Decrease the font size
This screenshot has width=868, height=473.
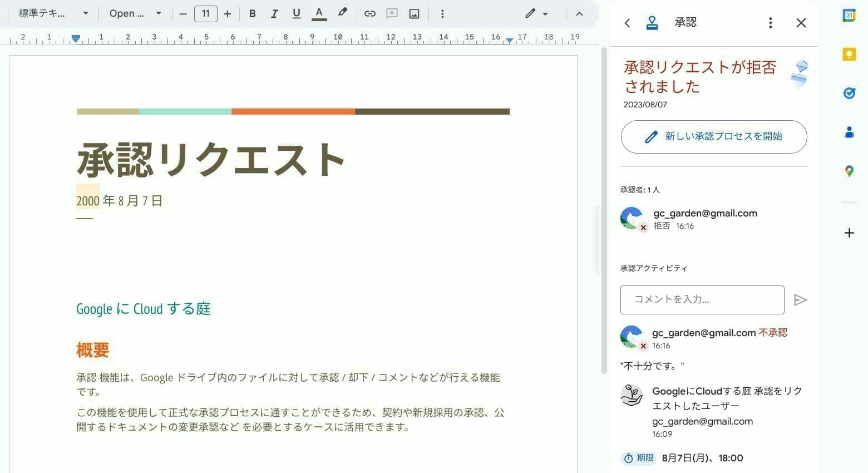point(183,14)
